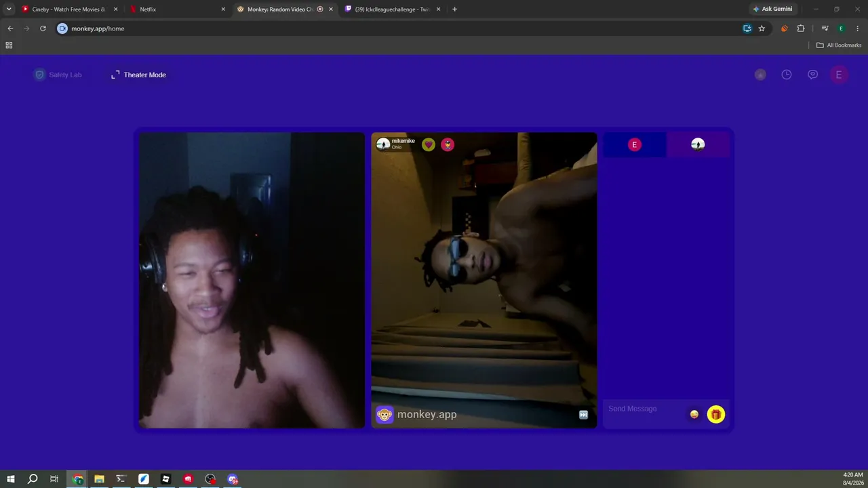Open the red fist app on the taskbar
The image size is (868, 488).
[188, 479]
